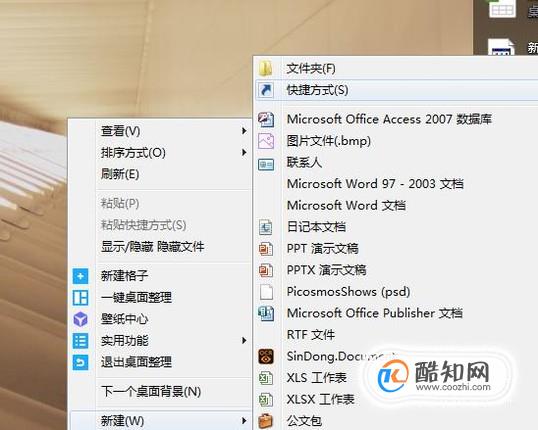Image resolution: width=538 pixels, height=430 pixels.
Task: Click the layout icon for 一键桌面整理
Action: (80, 298)
